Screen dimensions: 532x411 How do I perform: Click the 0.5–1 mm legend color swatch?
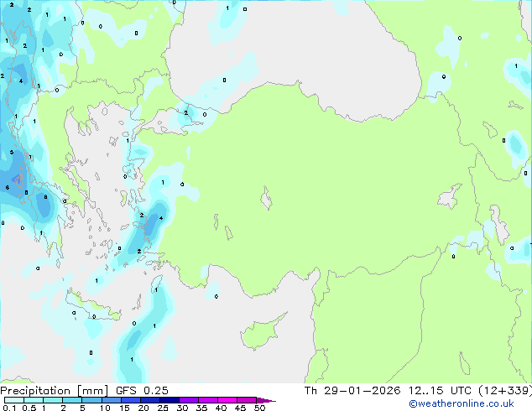[34, 400]
